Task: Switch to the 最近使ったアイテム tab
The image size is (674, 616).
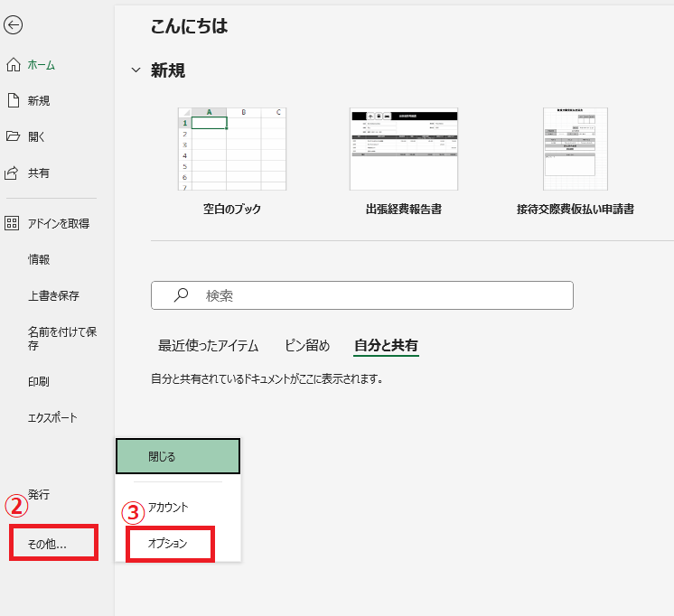Action: point(208,345)
